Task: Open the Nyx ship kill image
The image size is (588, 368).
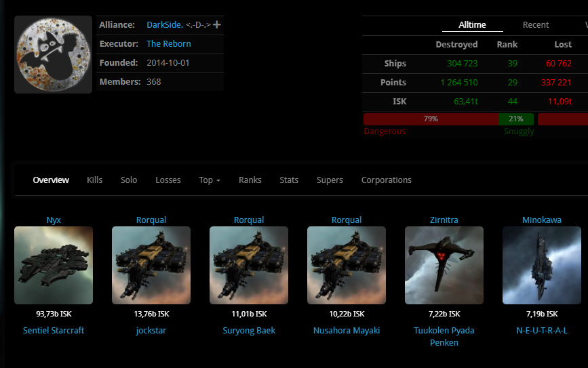Action: pyautogui.click(x=54, y=265)
